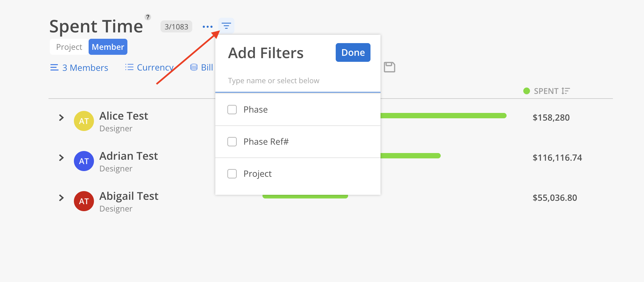Switch to the Project tab

click(69, 47)
